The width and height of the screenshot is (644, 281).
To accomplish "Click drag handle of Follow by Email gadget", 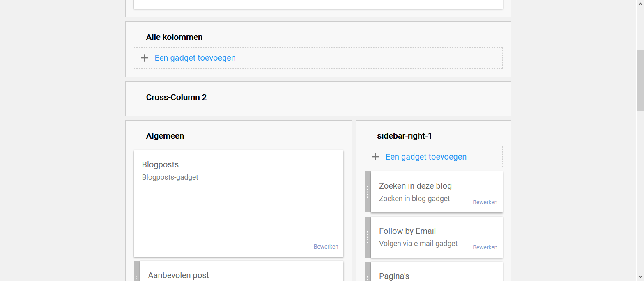I will click(368, 237).
